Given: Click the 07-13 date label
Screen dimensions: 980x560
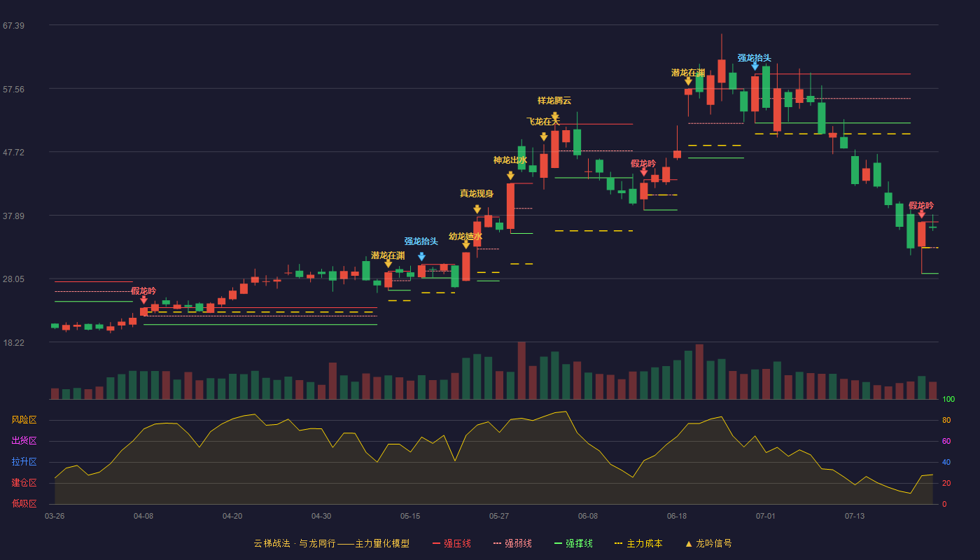Looking at the screenshot, I should [855, 516].
